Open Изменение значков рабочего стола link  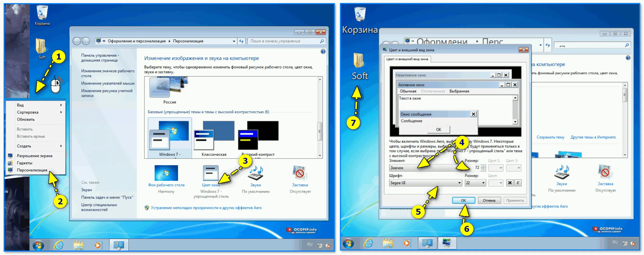tap(108, 73)
